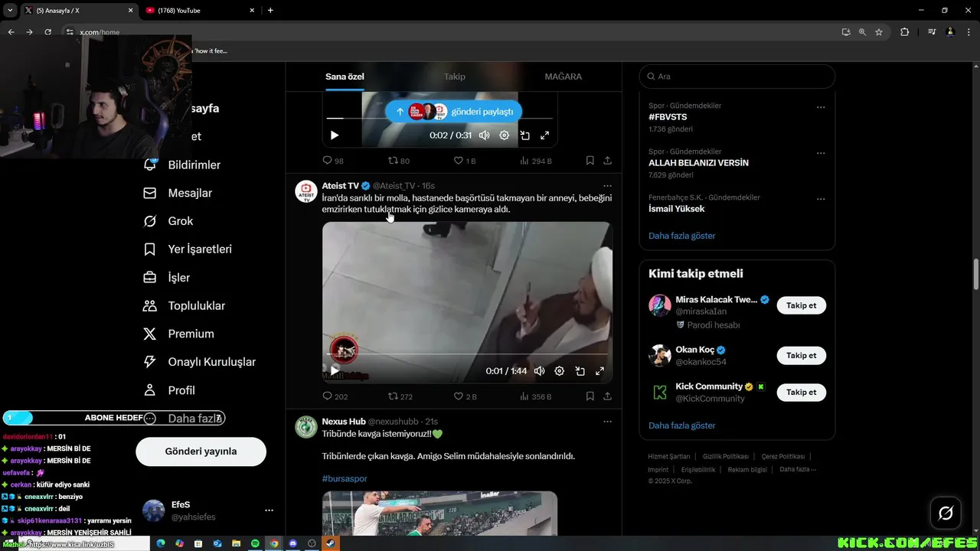The width and height of the screenshot is (980, 551).
Task: Follow Kick Community account
Action: point(802,393)
